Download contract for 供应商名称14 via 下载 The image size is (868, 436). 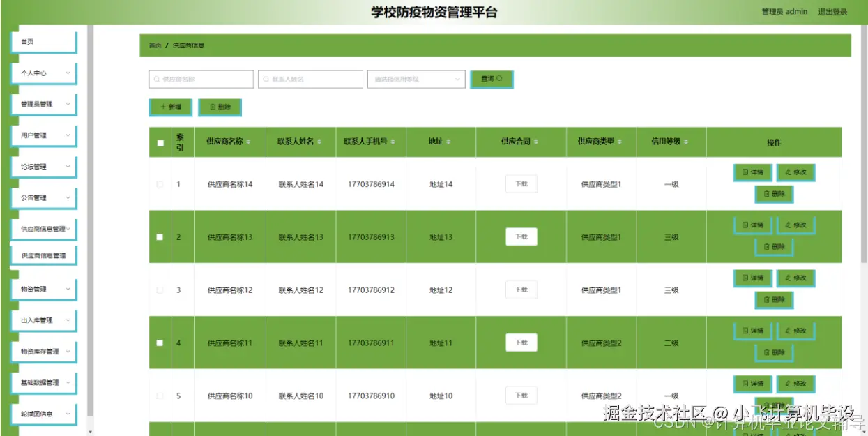[521, 184]
